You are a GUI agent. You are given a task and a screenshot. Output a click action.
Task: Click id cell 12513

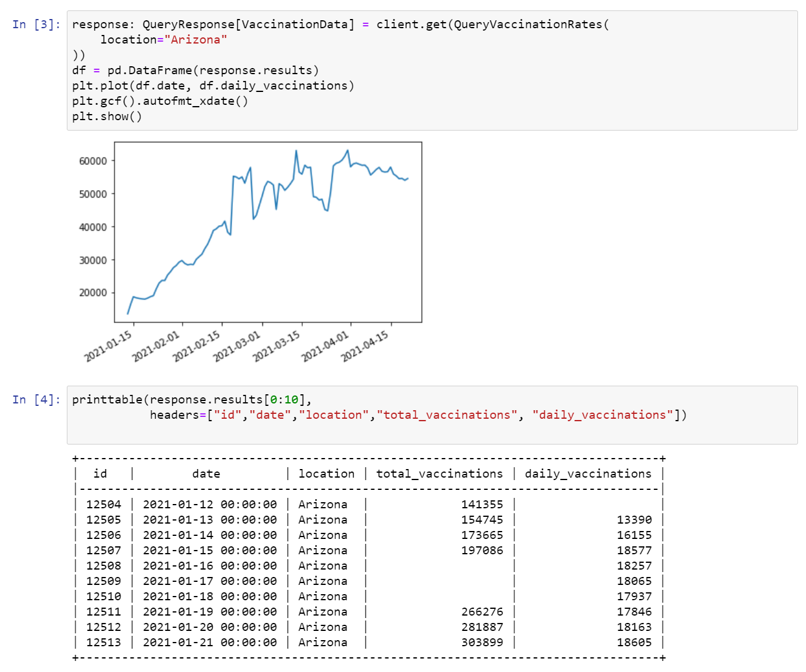coord(104,643)
